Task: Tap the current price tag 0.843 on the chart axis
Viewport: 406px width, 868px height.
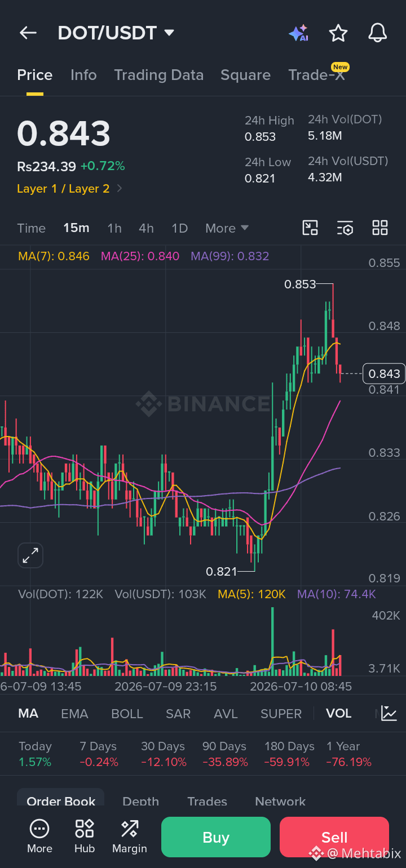Action: 383,373
